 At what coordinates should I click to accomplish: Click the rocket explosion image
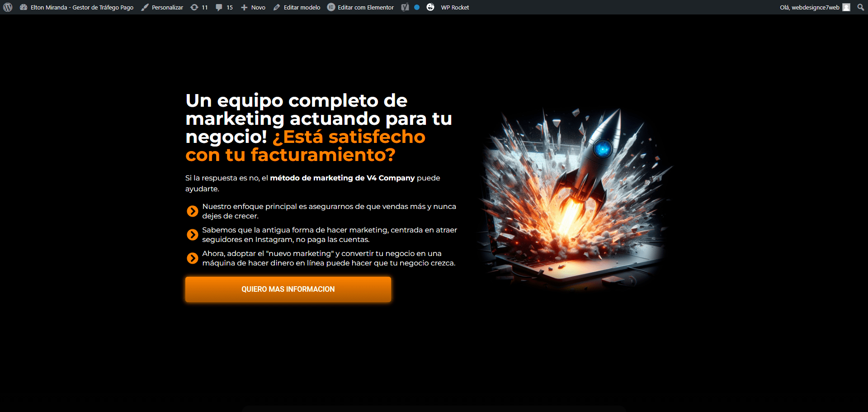[x=575, y=198]
